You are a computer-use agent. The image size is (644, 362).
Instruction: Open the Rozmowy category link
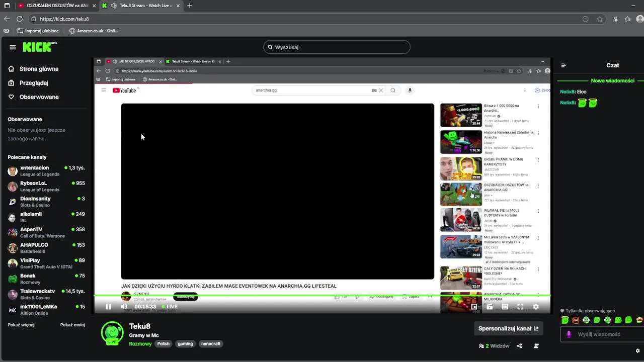click(x=140, y=344)
